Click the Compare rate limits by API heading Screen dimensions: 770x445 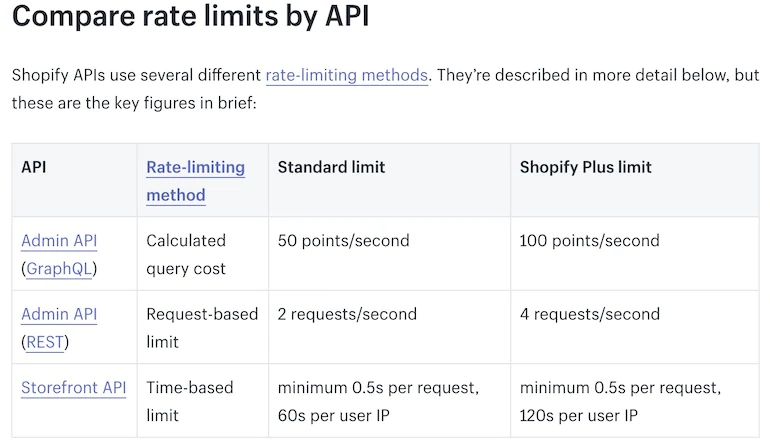[190, 18]
